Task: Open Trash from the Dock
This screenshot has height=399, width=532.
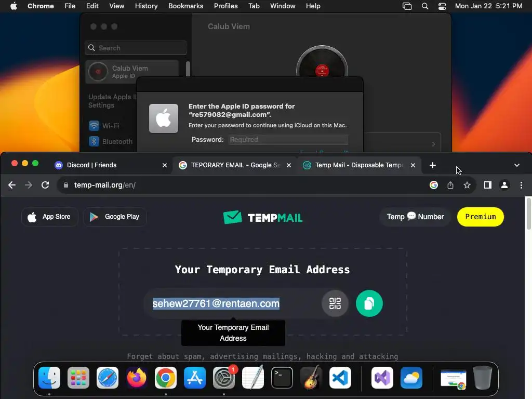Action: 483,378
